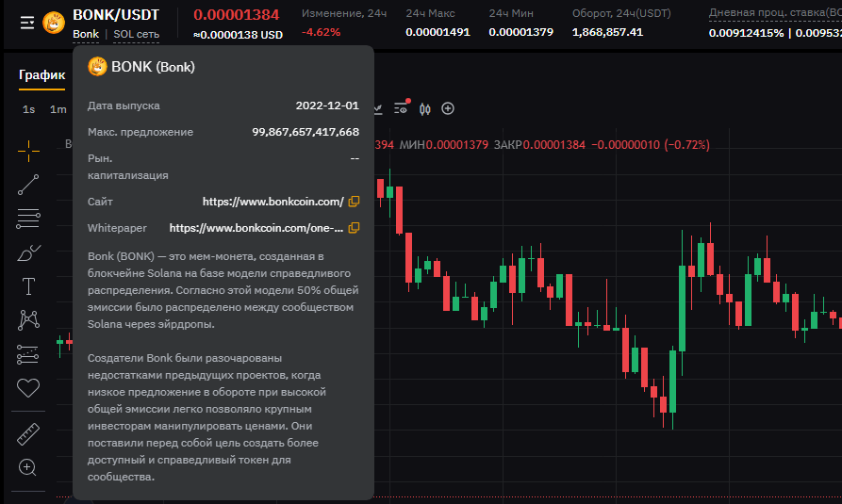Activate the ruler measure tool
This screenshot has height=504, width=842.
pos(28,434)
